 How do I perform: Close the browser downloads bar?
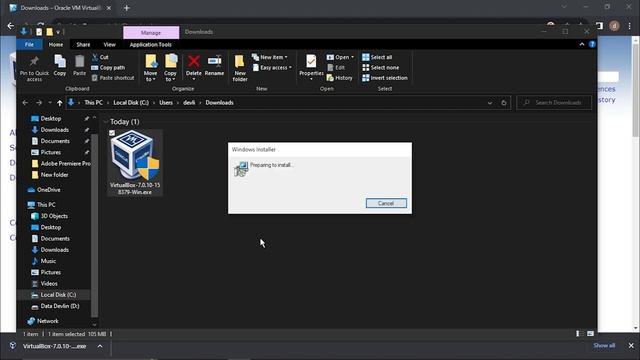point(631,346)
